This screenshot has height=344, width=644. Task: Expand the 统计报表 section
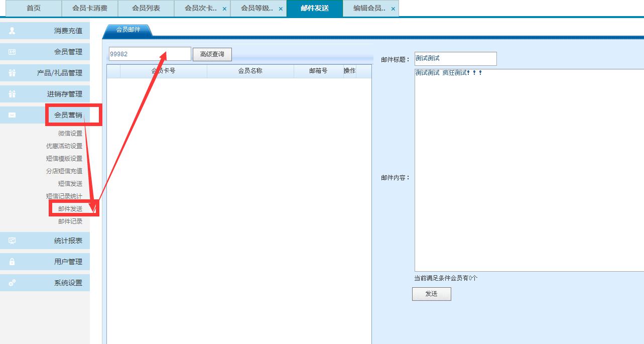[x=72, y=240]
